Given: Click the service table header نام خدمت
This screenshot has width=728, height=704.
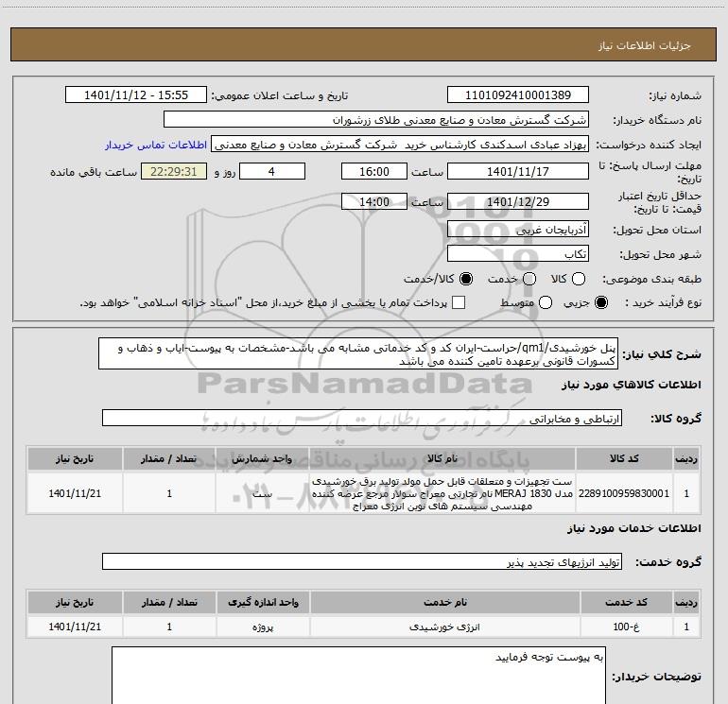Looking at the screenshot, I should click(x=444, y=602).
